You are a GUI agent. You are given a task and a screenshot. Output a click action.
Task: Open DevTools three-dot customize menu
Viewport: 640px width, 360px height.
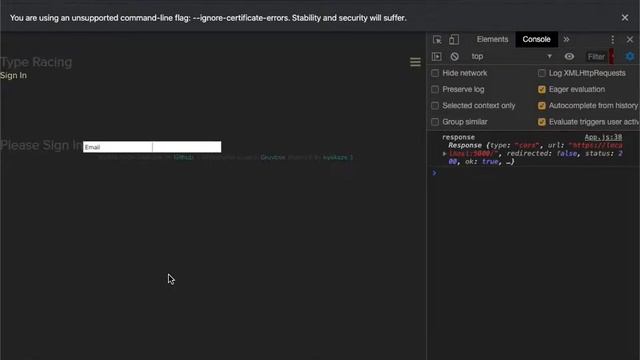tap(612, 40)
